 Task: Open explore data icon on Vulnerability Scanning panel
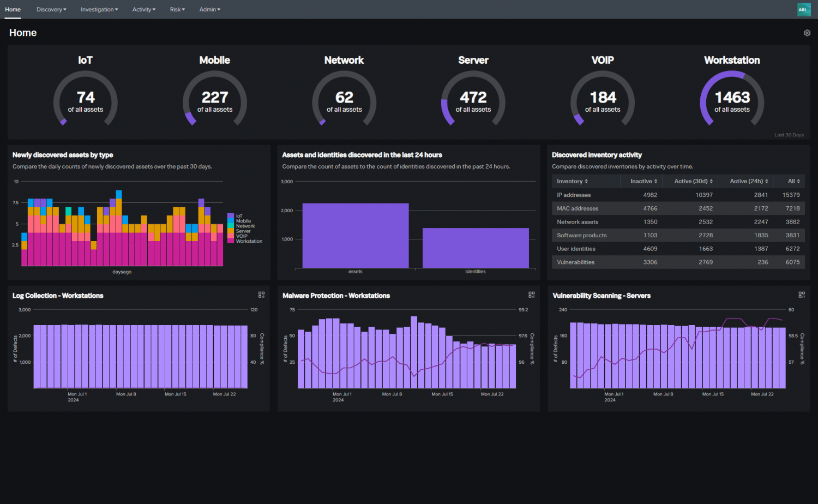point(802,295)
